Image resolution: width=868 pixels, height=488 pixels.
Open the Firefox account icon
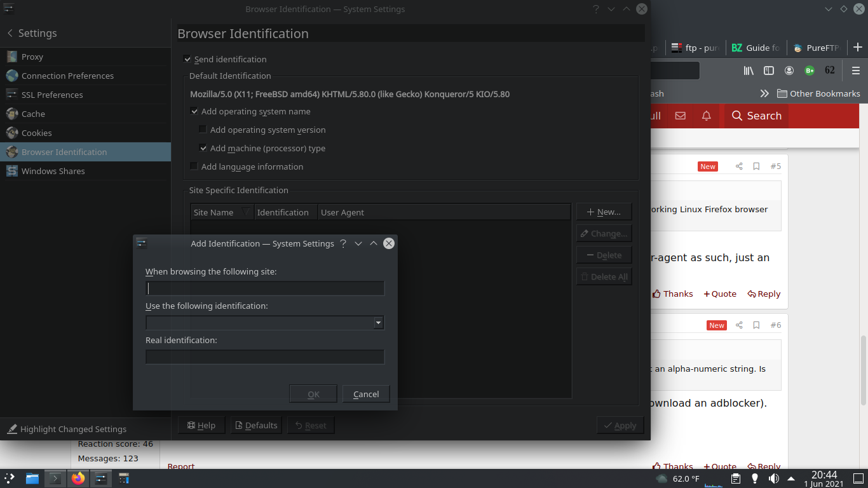tap(789, 71)
